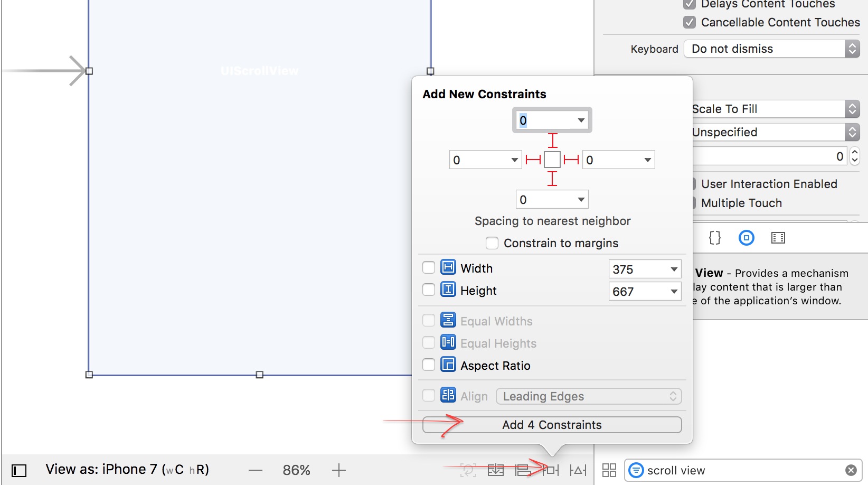Check the Width constraint box
This screenshot has width=868, height=485.
[429, 268]
